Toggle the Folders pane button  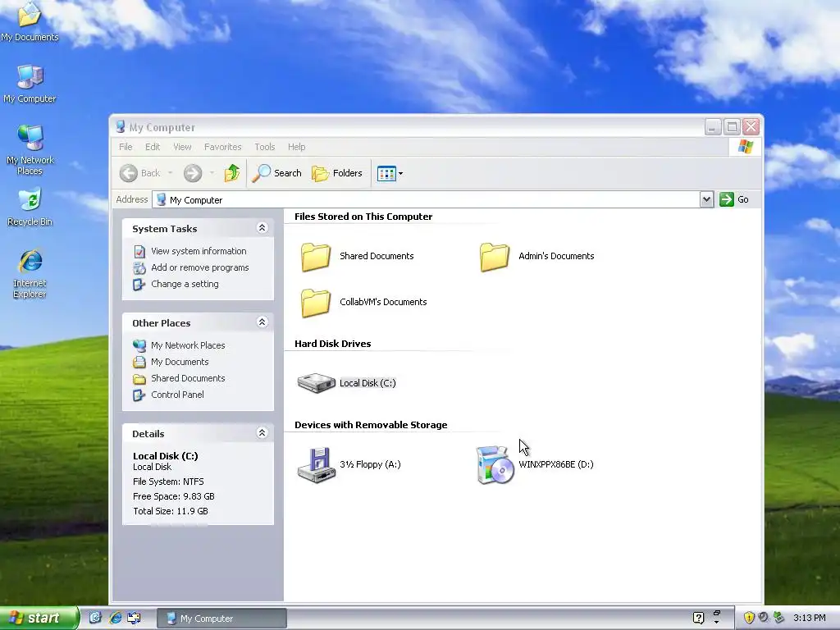pos(337,173)
